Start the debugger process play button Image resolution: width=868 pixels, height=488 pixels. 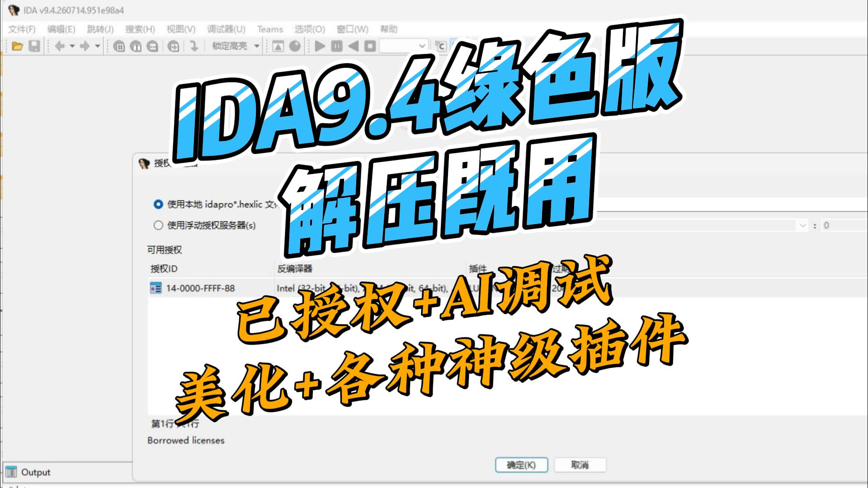(x=320, y=46)
